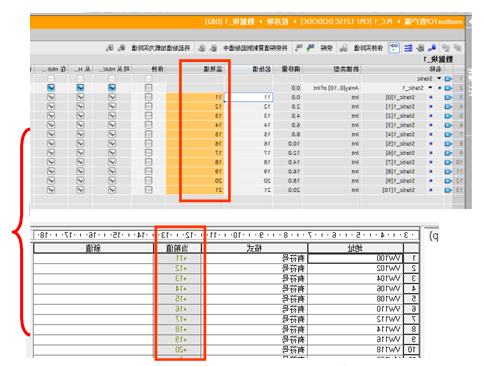Click the 地址 header in status chart
The width and height of the screenshot is (484, 366).
pyautogui.click(x=355, y=248)
